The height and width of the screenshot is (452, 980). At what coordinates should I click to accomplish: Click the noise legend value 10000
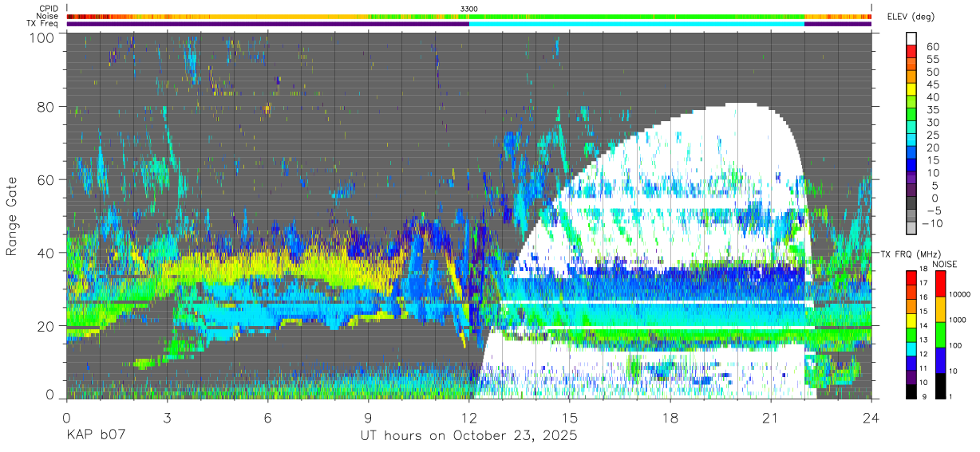click(958, 295)
